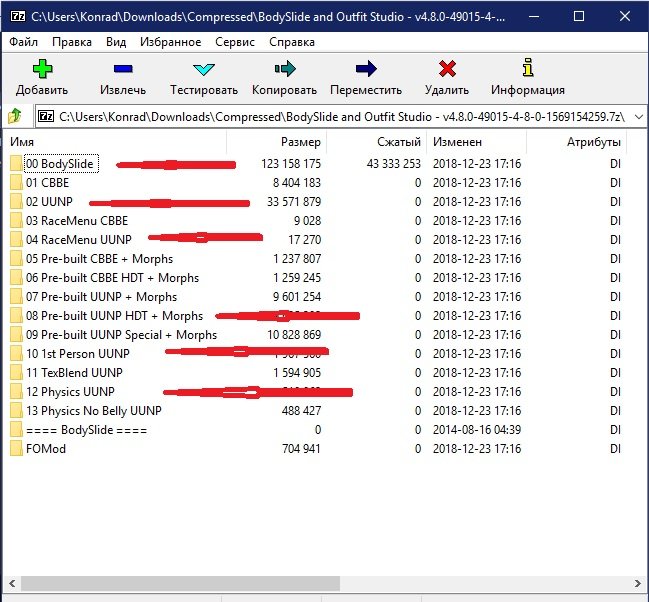Click the Переместить arrow icon

366,70
